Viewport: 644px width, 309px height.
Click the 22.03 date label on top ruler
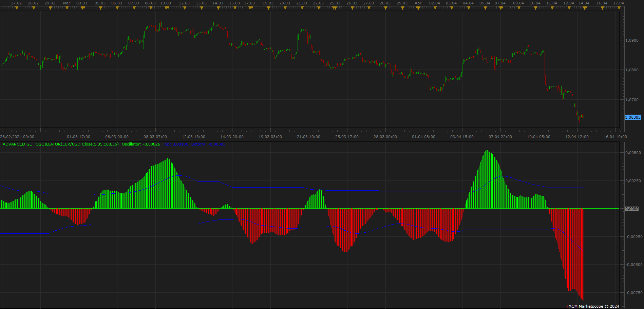[318, 3]
